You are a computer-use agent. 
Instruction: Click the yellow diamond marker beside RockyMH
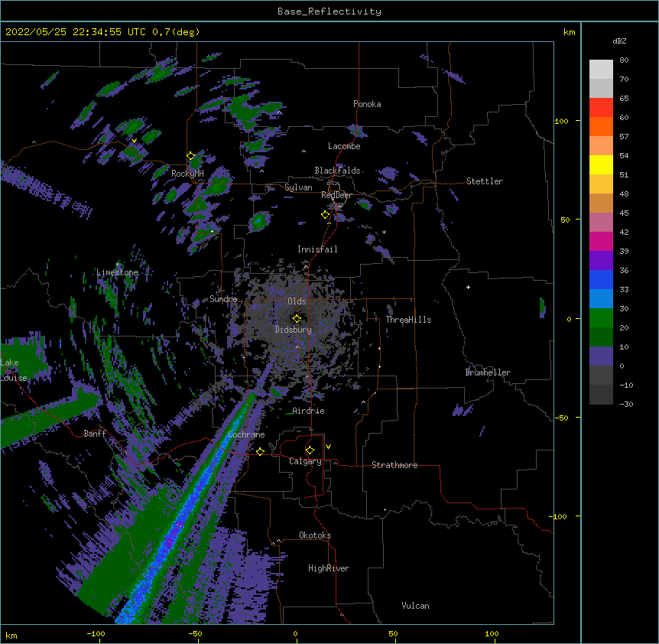(x=191, y=156)
